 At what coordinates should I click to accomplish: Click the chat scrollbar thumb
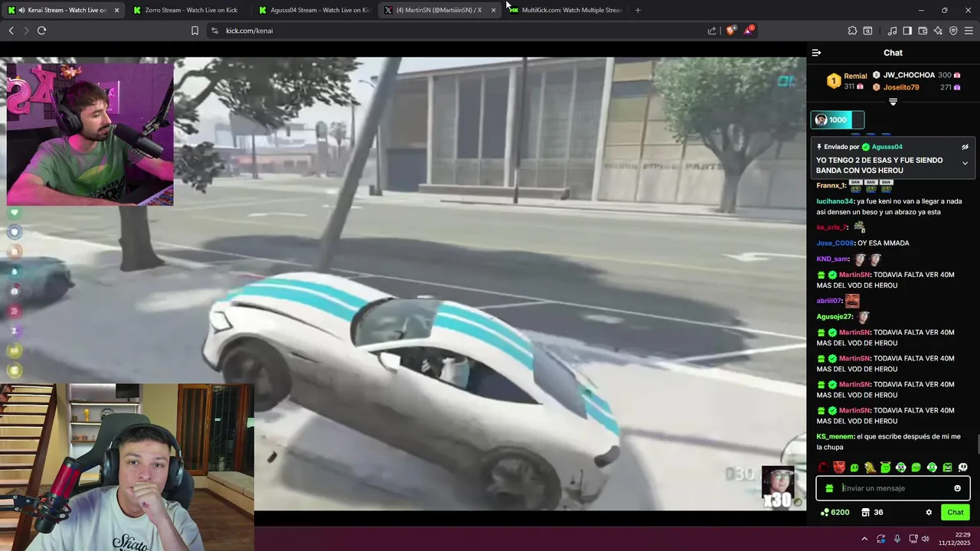point(977,444)
